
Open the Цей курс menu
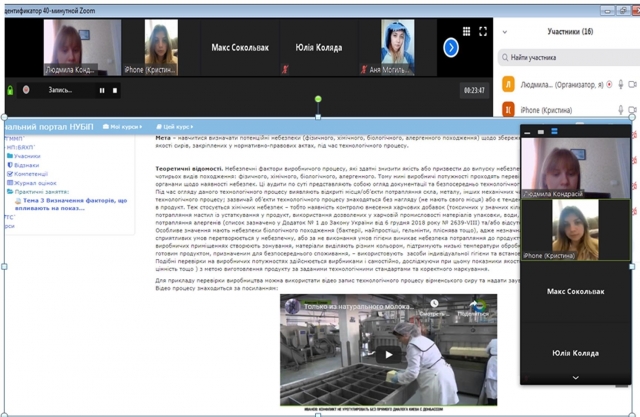coord(175,127)
